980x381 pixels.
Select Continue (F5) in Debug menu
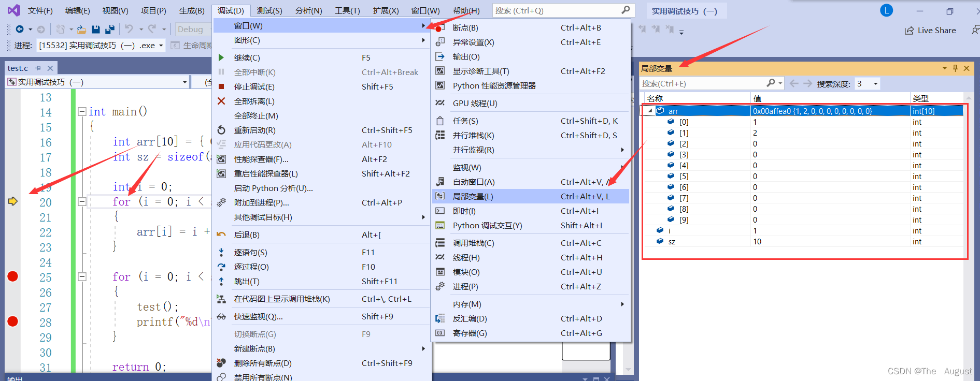pos(321,57)
